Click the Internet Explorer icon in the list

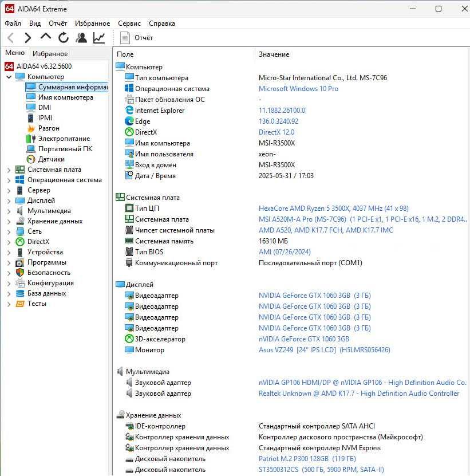[x=129, y=110]
